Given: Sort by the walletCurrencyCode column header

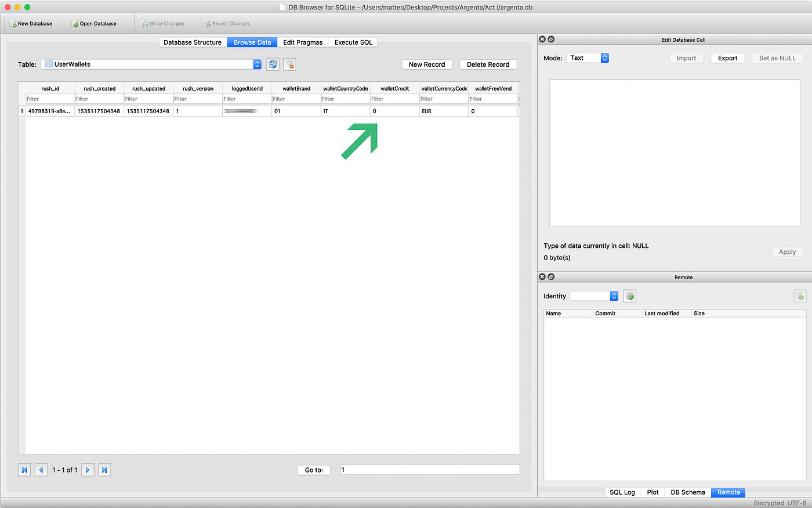Looking at the screenshot, I should [444, 88].
